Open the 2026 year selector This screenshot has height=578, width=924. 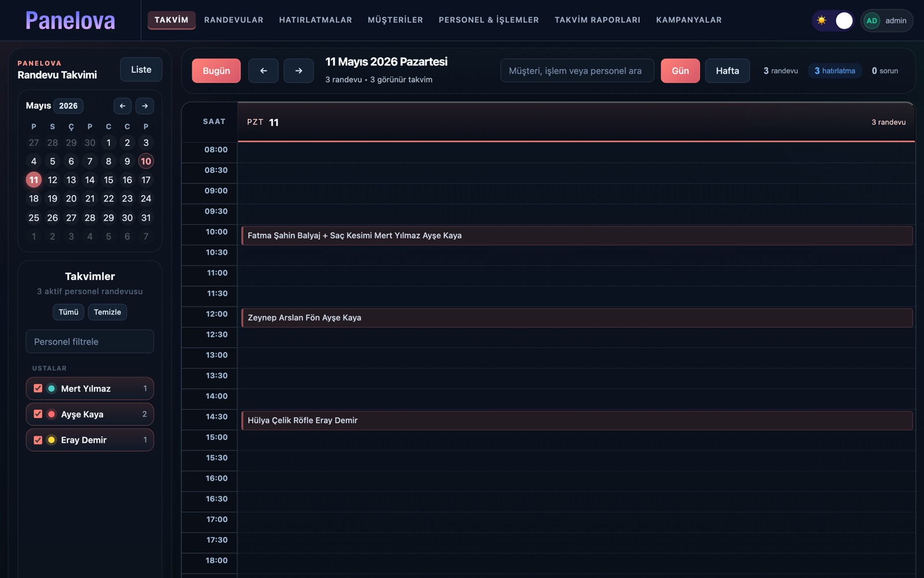point(68,106)
